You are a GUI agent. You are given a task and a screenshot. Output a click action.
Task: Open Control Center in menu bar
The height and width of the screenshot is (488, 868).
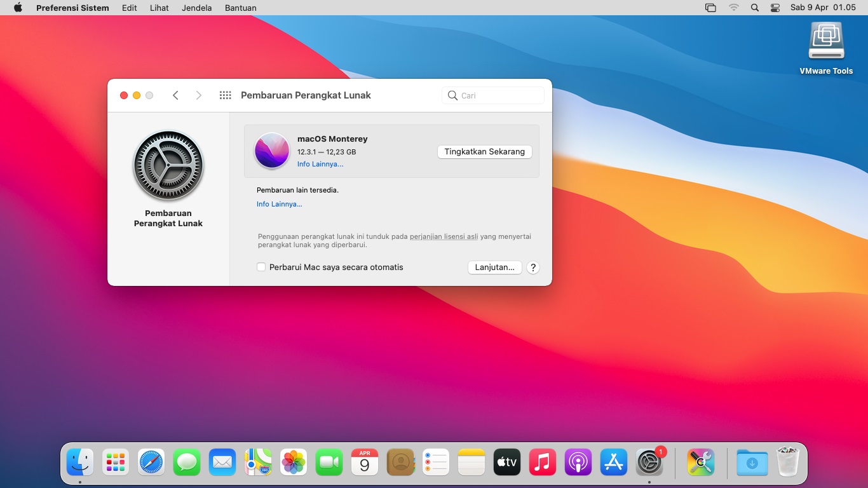pyautogui.click(x=775, y=8)
